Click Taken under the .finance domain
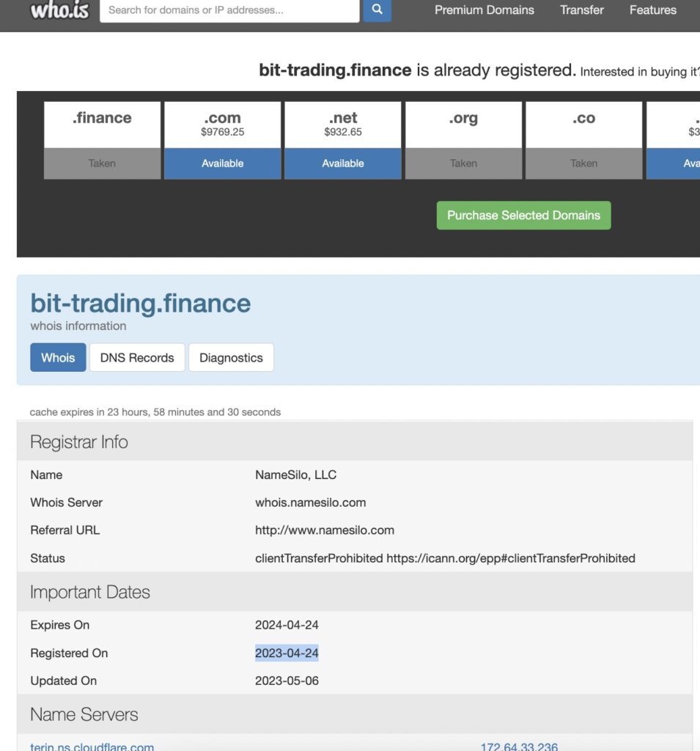Screen dimensions: 700x751 102,164
